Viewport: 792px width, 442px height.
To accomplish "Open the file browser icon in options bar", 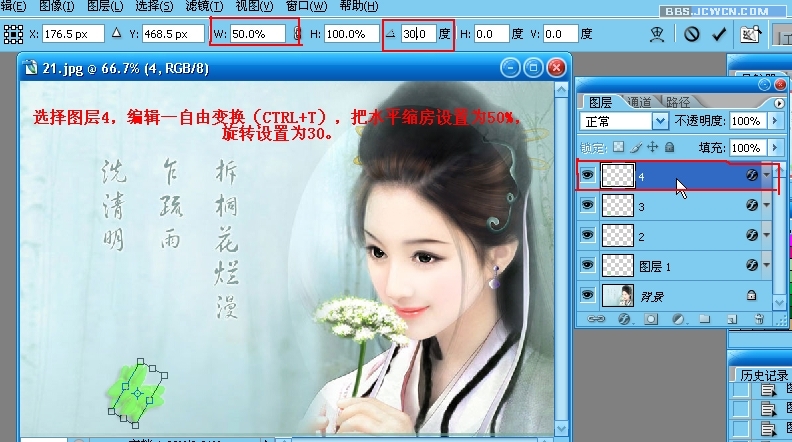I will pos(751,34).
